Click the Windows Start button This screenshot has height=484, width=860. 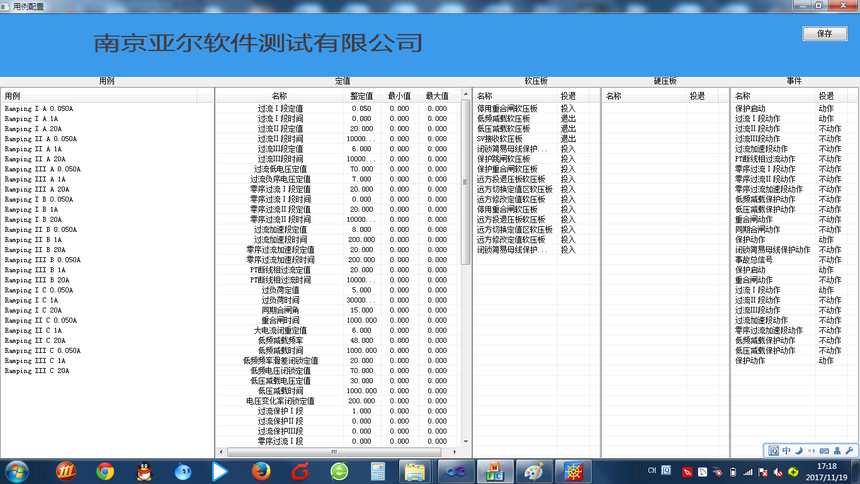[17, 470]
